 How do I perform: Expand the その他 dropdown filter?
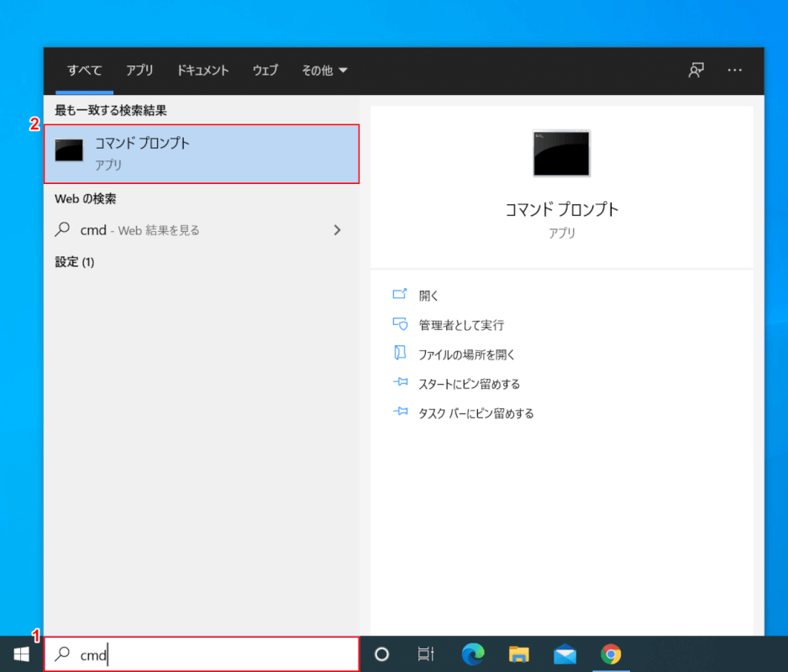click(x=324, y=71)
